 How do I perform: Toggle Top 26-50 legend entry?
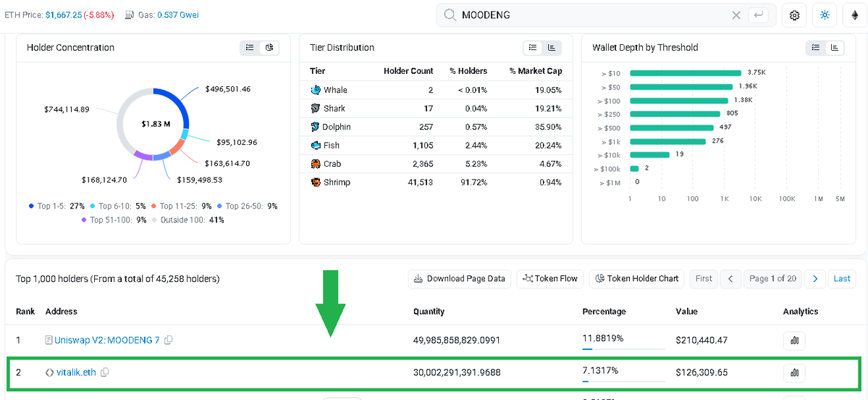pyautogui.click(x=248, y=206)
